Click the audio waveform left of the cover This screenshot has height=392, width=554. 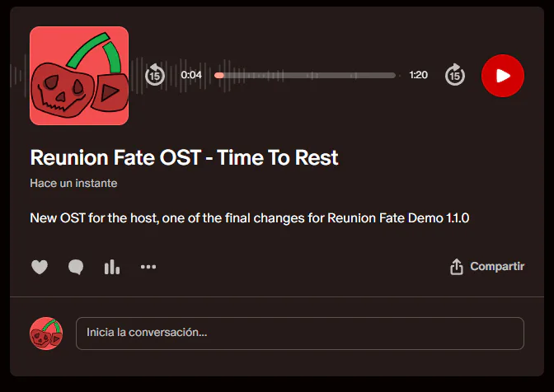tap(20, 76)
